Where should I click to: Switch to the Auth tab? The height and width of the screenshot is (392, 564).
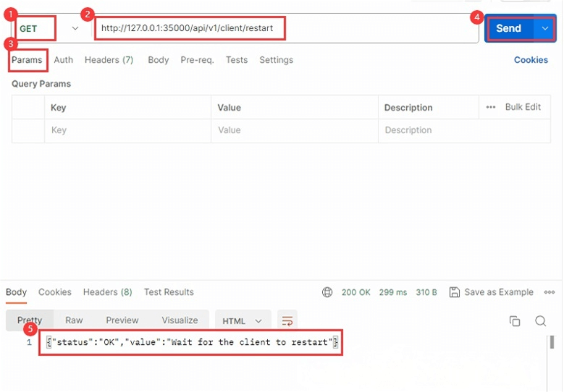[x=64, y=60]
